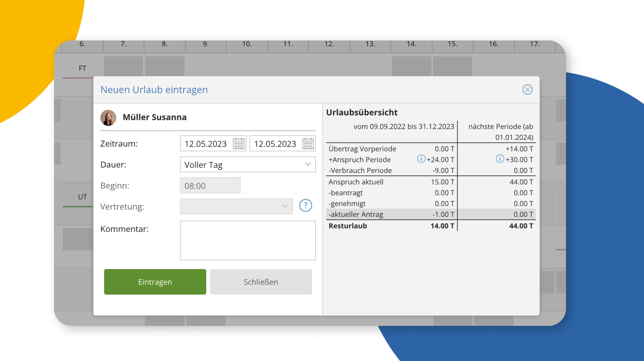View info for +24.00 T Anspruch Periode

pyautogui.click(x=421, y=159)
